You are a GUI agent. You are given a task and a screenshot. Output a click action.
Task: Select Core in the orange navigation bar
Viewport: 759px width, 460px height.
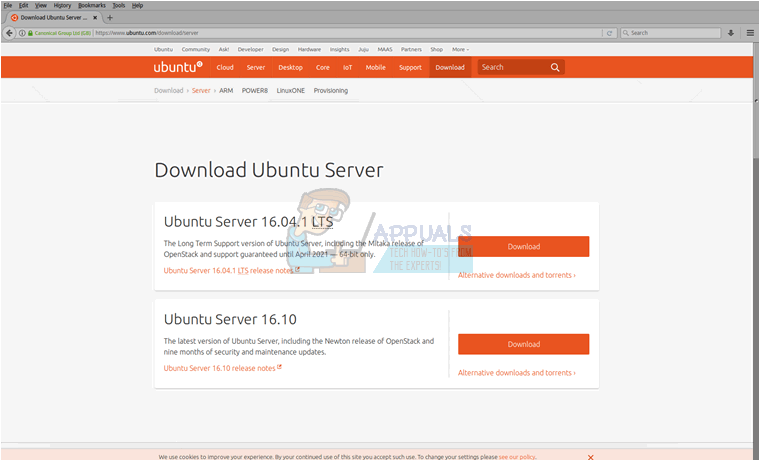[322, 67]
